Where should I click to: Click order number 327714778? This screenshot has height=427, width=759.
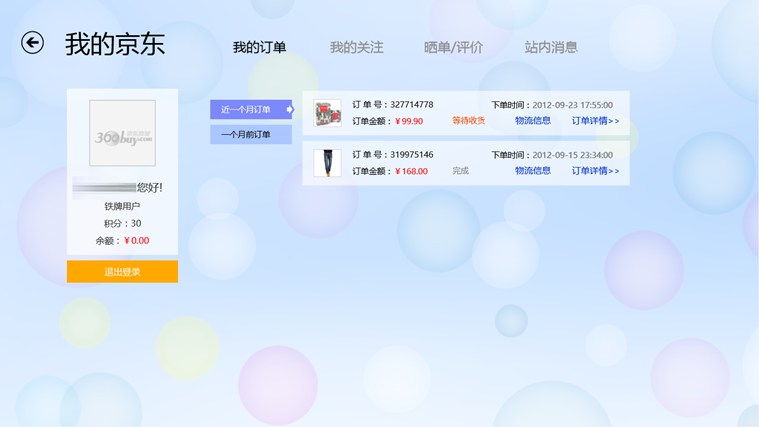(x=412, y=105)
